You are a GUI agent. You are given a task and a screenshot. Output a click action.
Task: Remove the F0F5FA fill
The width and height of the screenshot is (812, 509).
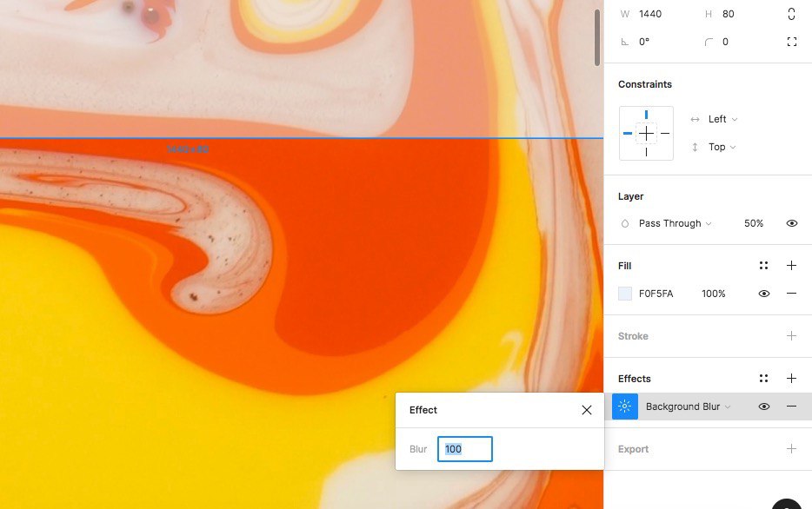pos(791,294)
